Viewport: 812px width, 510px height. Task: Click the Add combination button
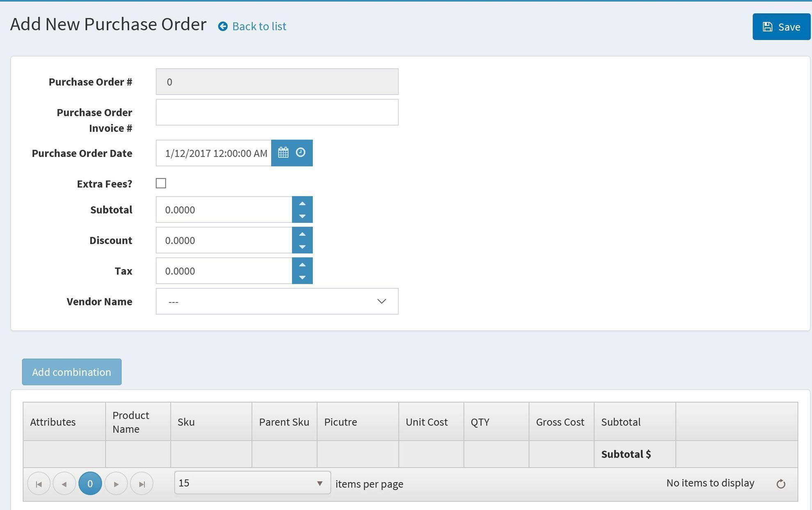[72, 372]
